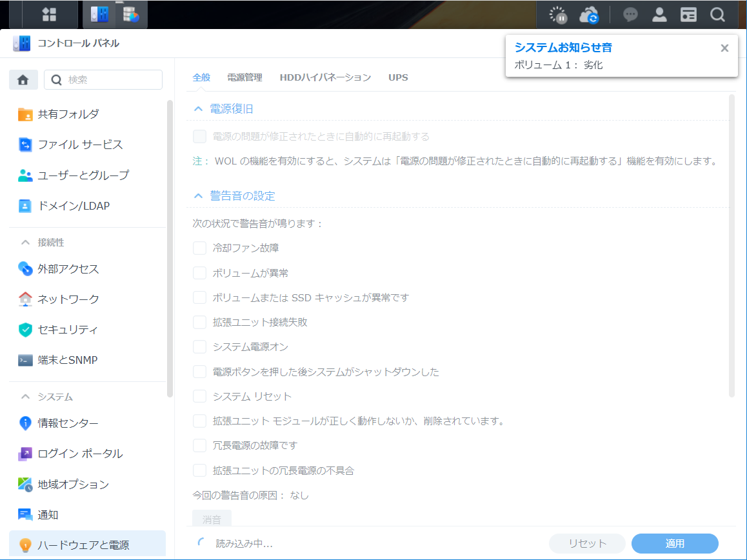Viewport: 747px width, 560px height.
Task: Switch to the HDDハイバネーション tab
Action: pos(325,77)
